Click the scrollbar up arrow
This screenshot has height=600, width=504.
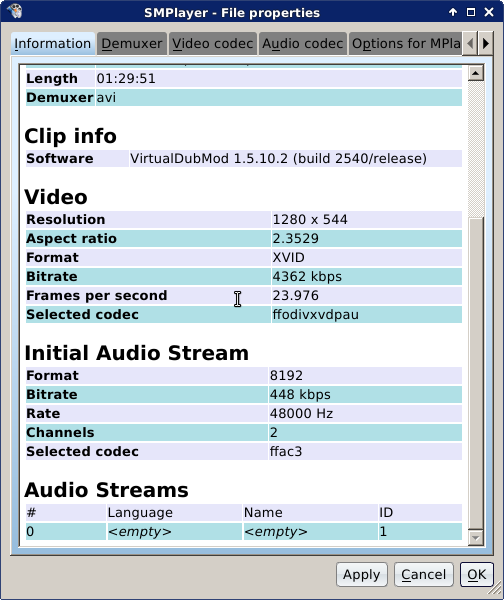(475, 73)
